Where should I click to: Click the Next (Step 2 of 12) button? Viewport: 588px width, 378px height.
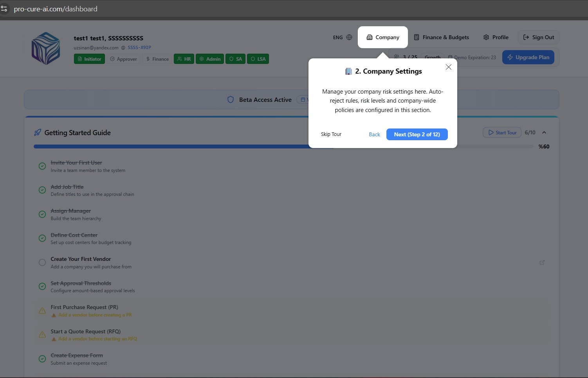tap(417, 134)
